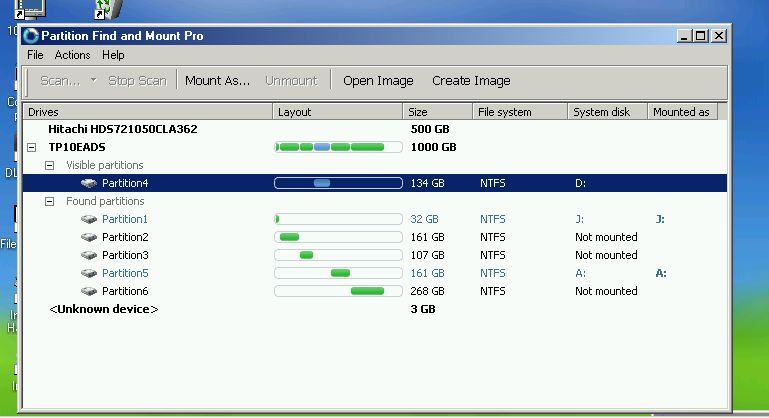Click the Scan... toolbar button

click(x=60, y=80)
